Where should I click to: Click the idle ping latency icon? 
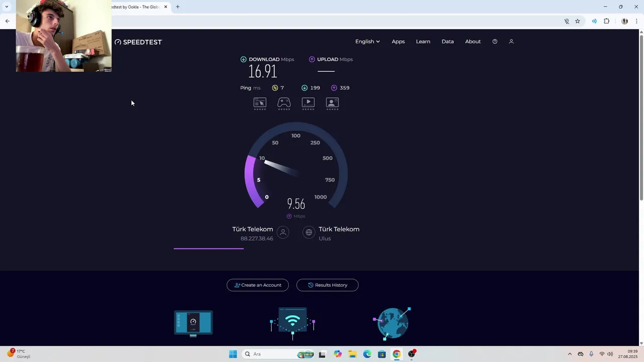275,87
